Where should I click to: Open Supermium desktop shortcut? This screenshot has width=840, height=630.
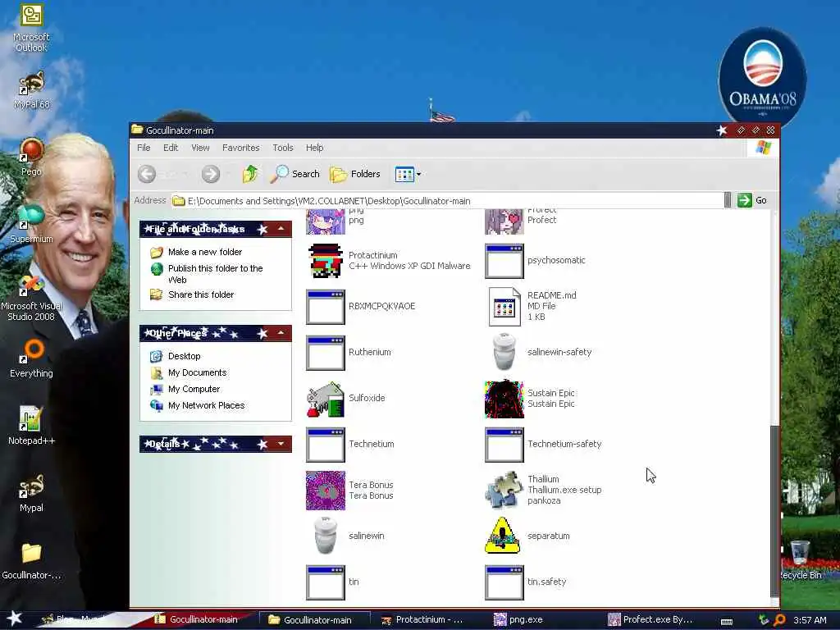click(31, 224)
